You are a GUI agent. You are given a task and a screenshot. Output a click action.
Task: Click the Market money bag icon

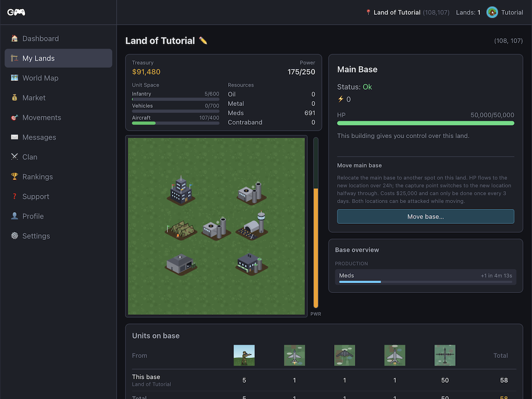14,97
